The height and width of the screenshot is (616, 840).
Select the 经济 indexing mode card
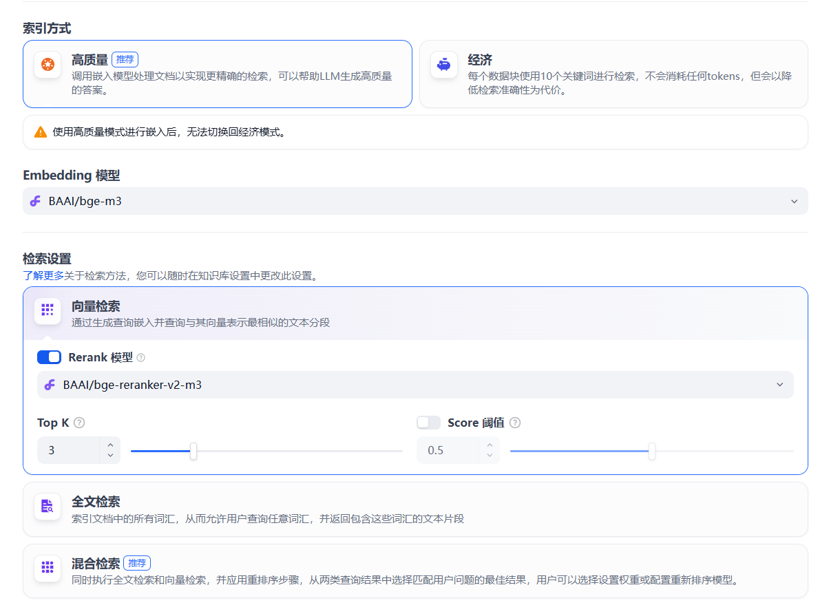click(x=613, y=74)
